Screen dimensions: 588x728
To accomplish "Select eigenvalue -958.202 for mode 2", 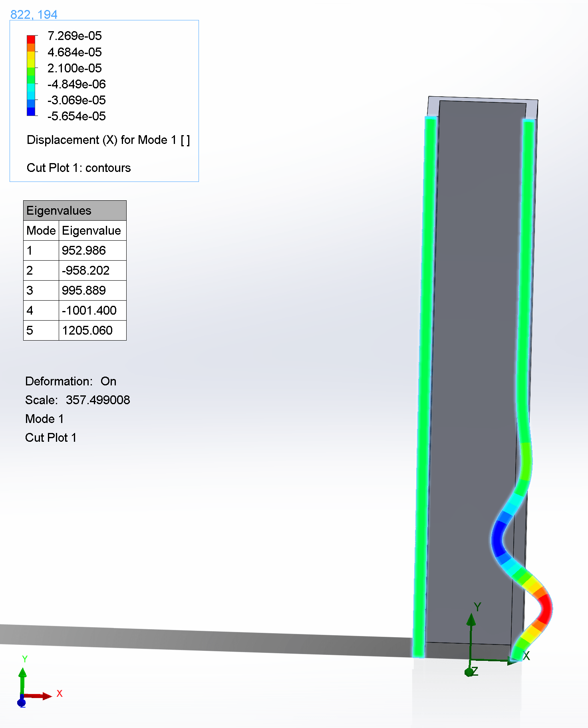I will (x=93, y=271).
